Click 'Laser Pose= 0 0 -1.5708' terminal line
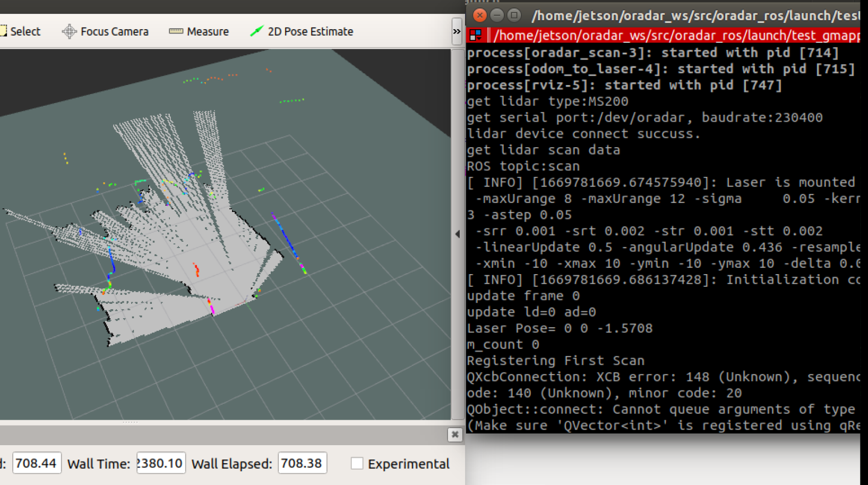 560,328
